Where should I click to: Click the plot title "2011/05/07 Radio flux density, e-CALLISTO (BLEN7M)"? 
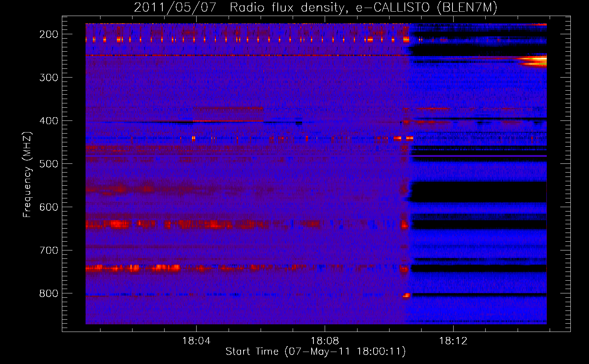point(316,7)
